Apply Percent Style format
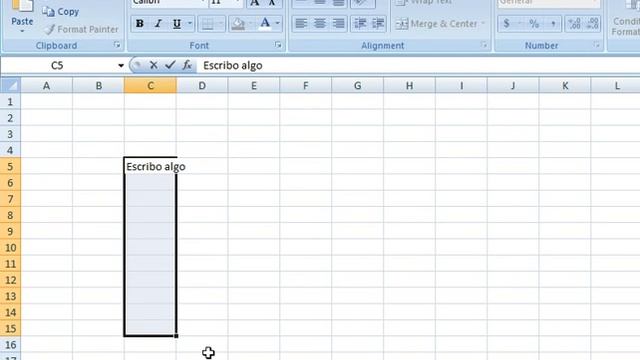640x360 pixels. 534,24
